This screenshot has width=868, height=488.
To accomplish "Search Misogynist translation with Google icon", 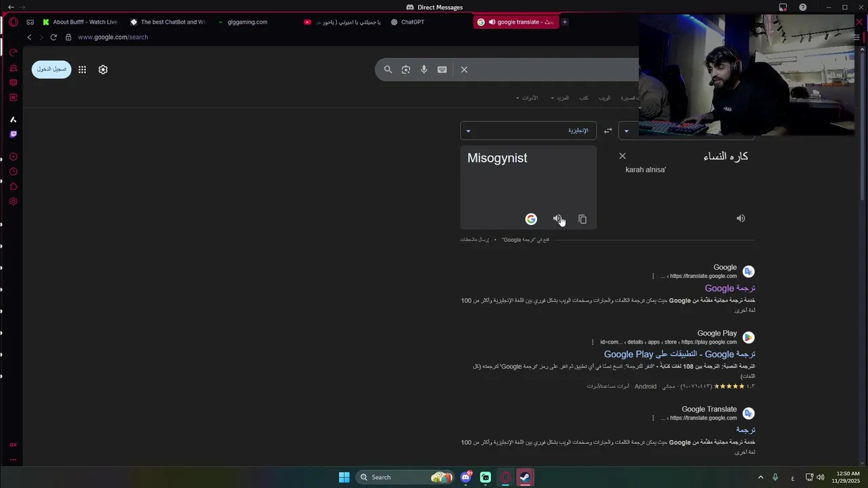I will pos(531,219).
